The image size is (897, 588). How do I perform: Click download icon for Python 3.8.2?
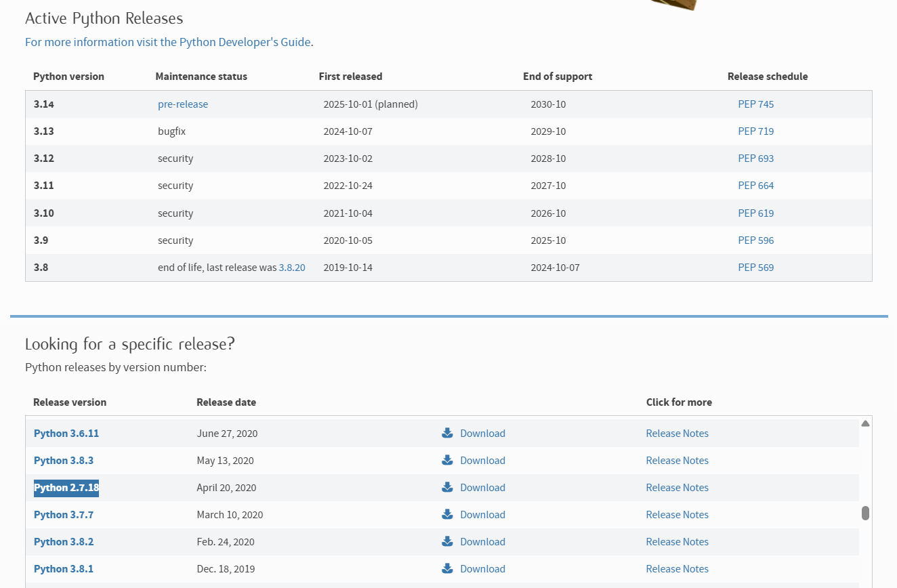tap(447, 541)
